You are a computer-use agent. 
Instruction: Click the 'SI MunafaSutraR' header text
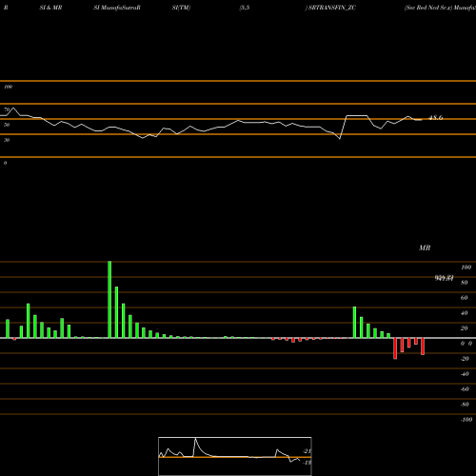click(117, 8)
